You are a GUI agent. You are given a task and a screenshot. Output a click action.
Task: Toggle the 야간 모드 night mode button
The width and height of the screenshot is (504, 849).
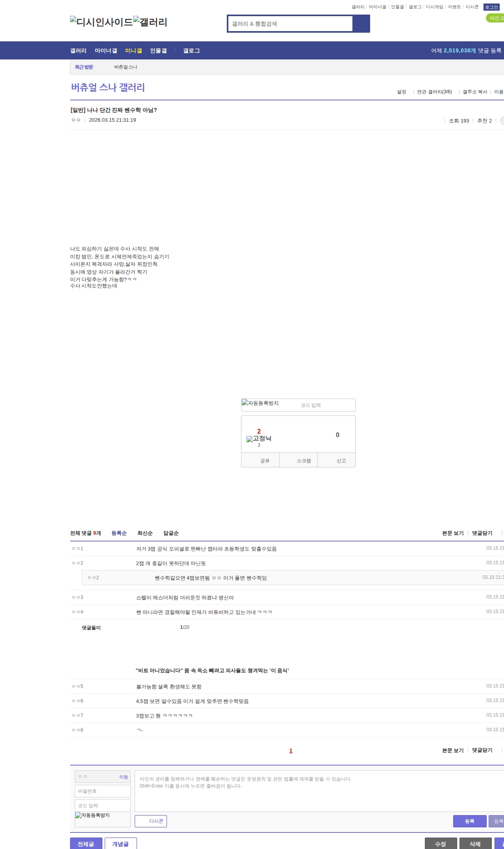[x=495, y=18]
